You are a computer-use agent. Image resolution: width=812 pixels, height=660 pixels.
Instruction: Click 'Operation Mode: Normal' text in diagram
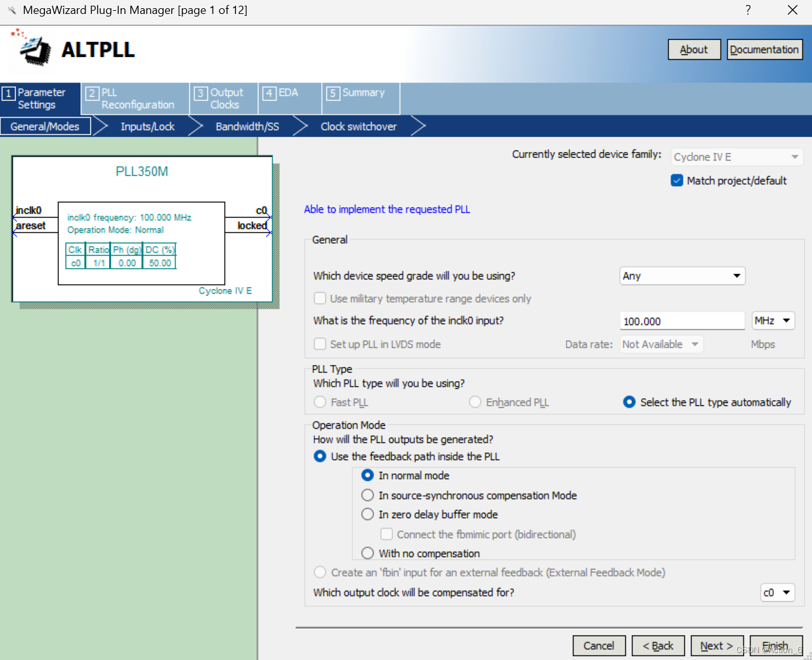pyautogui.click(x=115, y=230)
